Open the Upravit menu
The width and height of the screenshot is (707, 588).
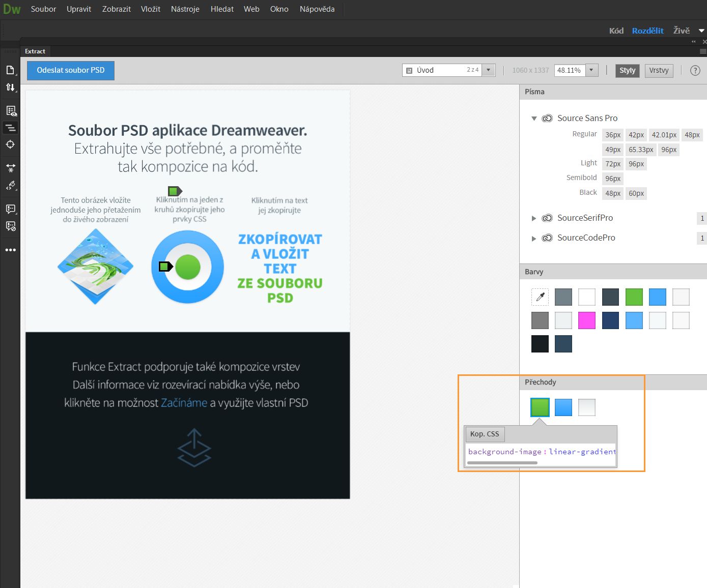[x=79, y=9]
